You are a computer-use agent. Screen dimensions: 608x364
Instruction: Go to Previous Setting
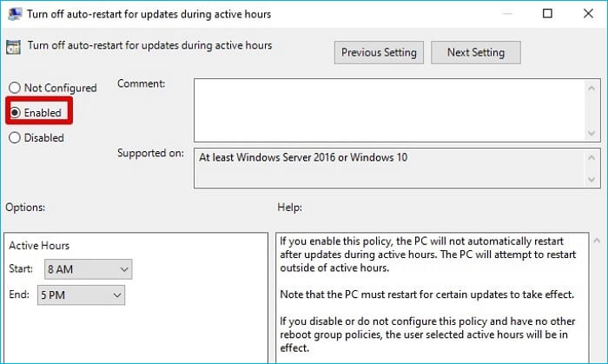click(x=380, y=52)
